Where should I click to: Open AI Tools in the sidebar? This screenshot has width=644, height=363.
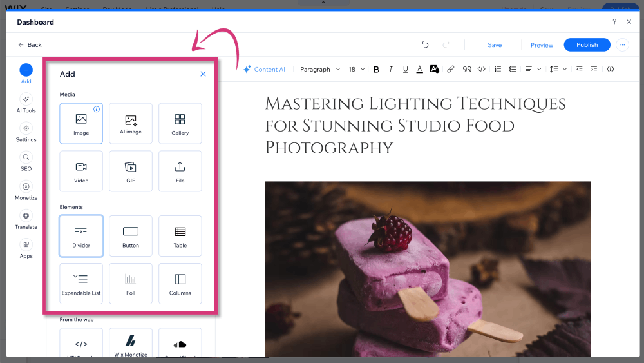pyautogui.click(x=26, y=103)
